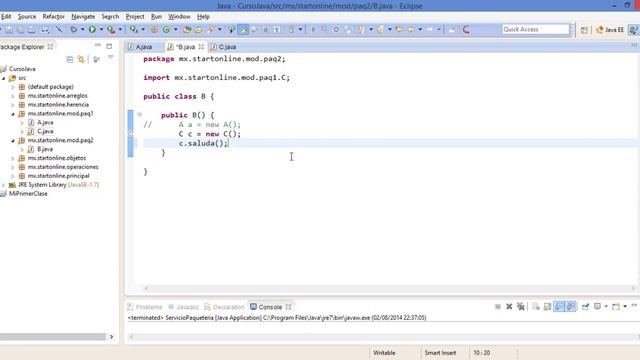640x360 pixels.
Task: Open the Display Selected Console dropdown arrow
Action: point(606,307)
